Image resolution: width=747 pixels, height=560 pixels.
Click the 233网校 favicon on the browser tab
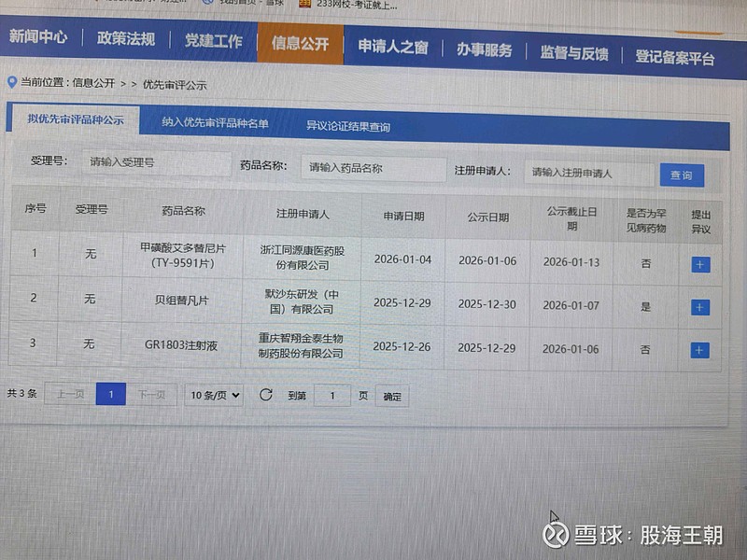tap(303, 6)
